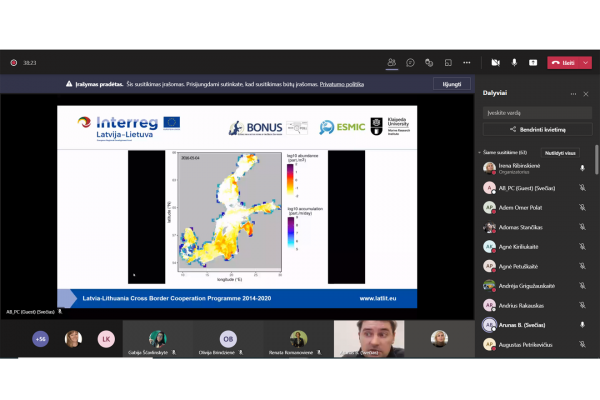
Task: Click the Išjungti button on recording banner
Action: (452, 84)
